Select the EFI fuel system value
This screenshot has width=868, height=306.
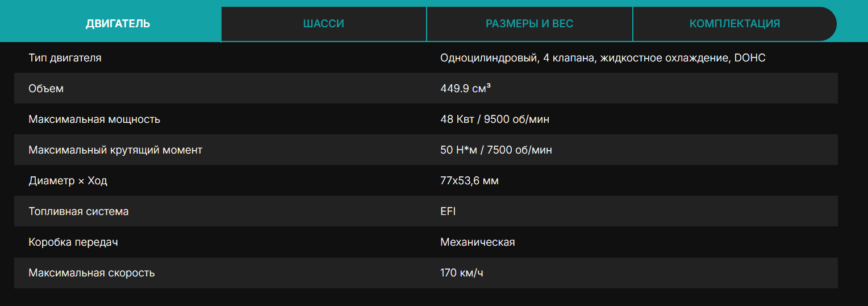pos(448,212)
